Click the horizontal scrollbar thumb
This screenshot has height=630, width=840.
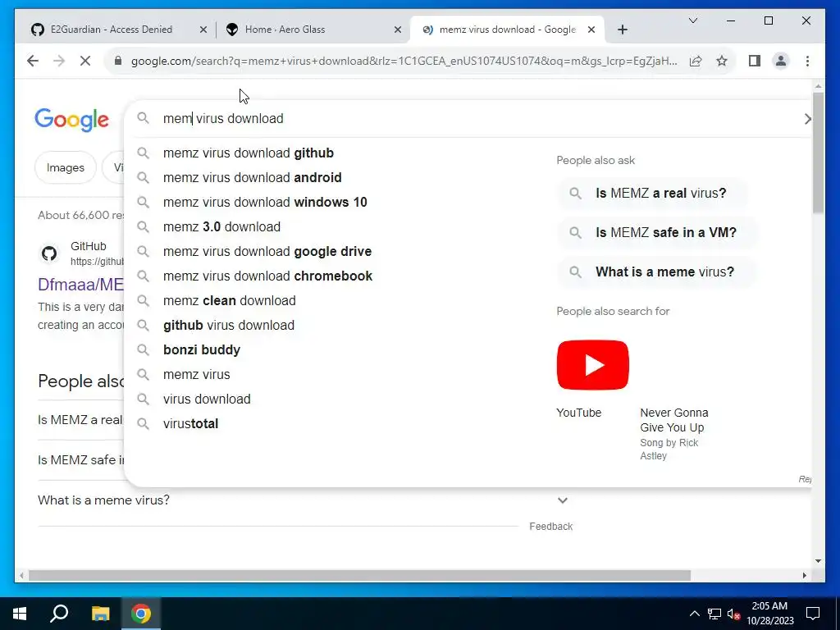[x=359, y=576]
